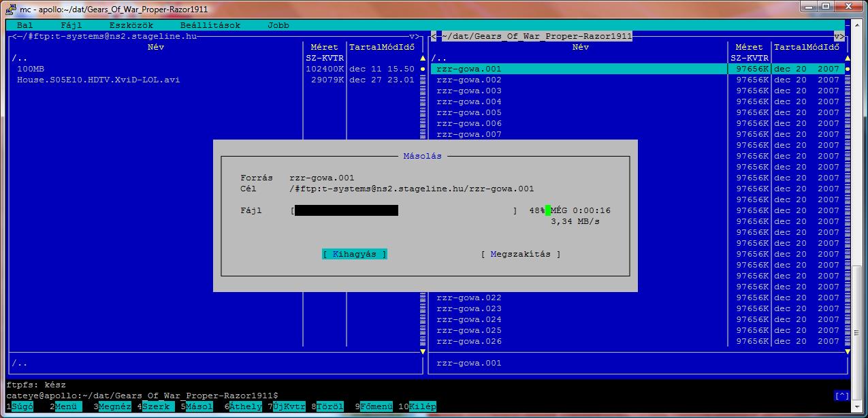
Task: Click right panel's history back arrow
Action: point(434,36)
